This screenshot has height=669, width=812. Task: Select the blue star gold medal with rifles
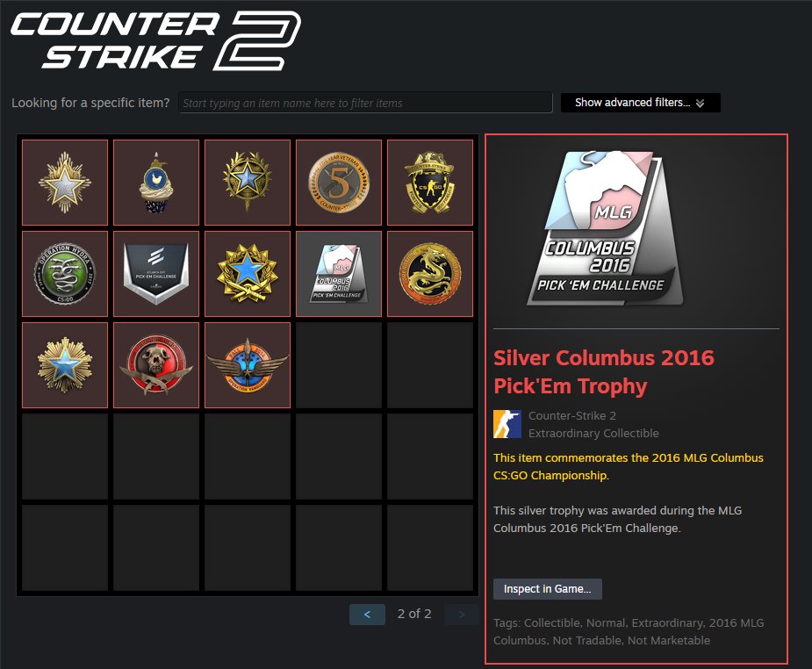point(248,273)
